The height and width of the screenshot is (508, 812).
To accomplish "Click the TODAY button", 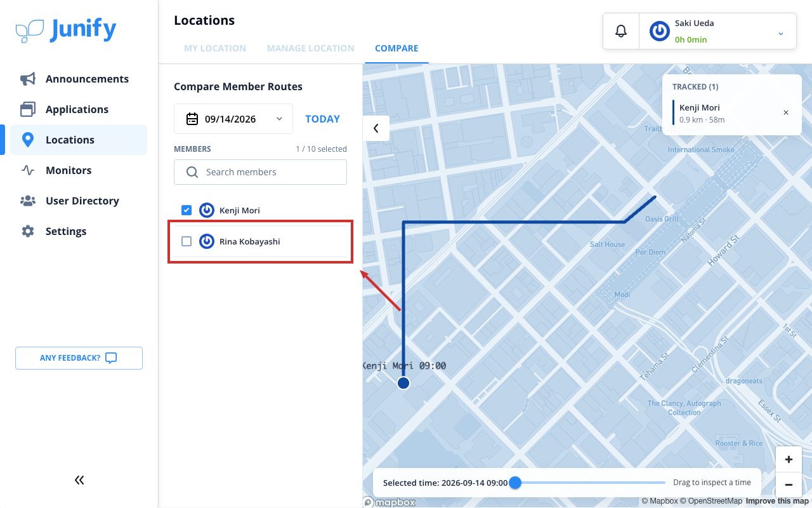I will click(323, 119).
